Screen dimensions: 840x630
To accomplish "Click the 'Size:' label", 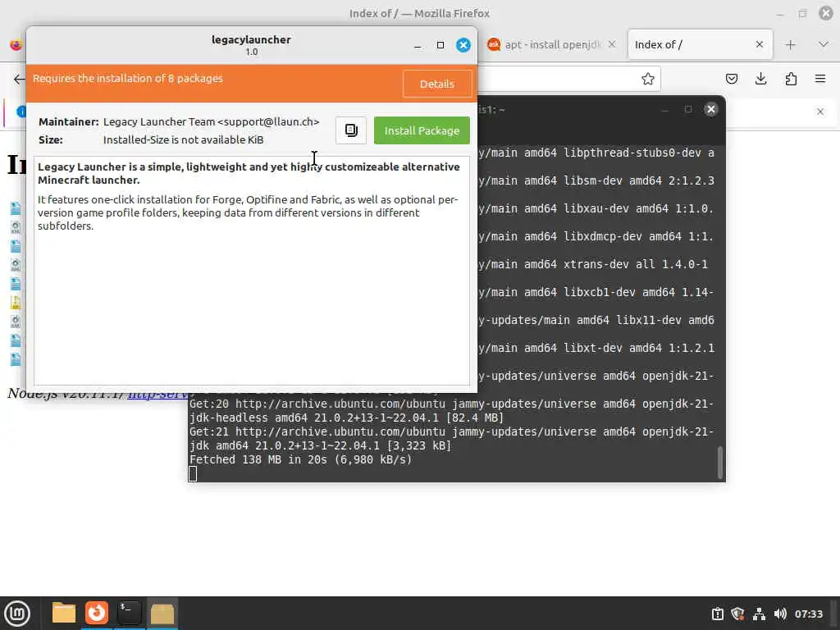I will point(50,139).
